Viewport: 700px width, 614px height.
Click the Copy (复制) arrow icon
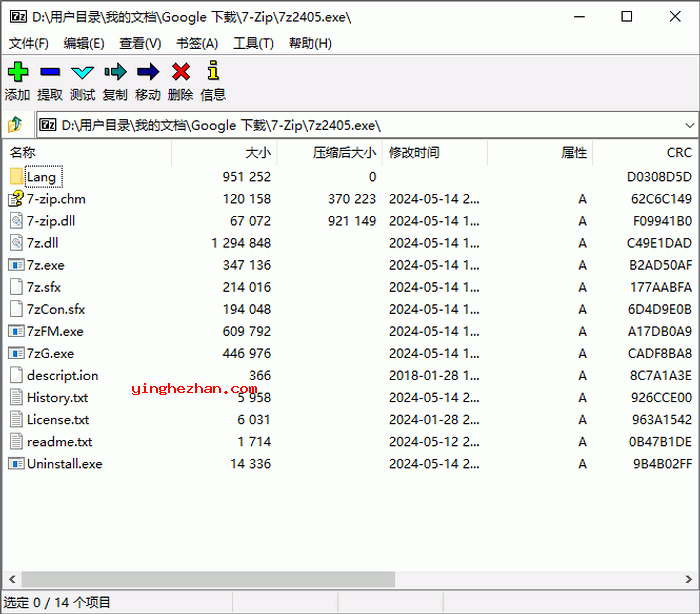(115, 71)
